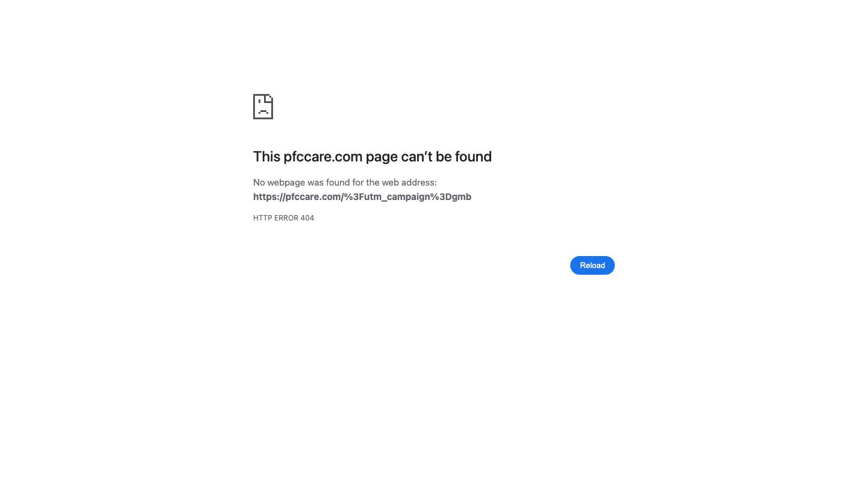This screenshot has height=488, width=868.
Task: Click the frowning mouth in the error icon
Action: click(263, 113)
